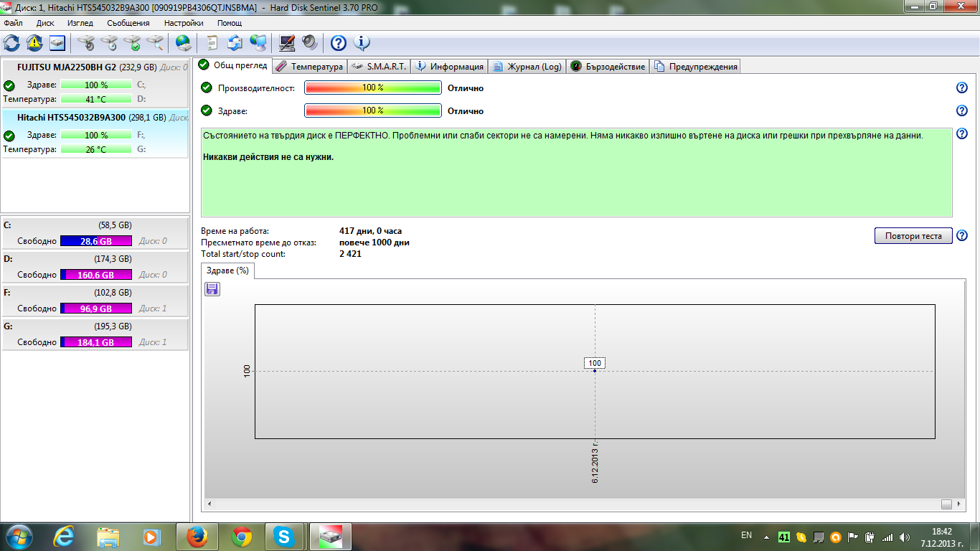Click the G: drive free space bar

pos(96,342)
